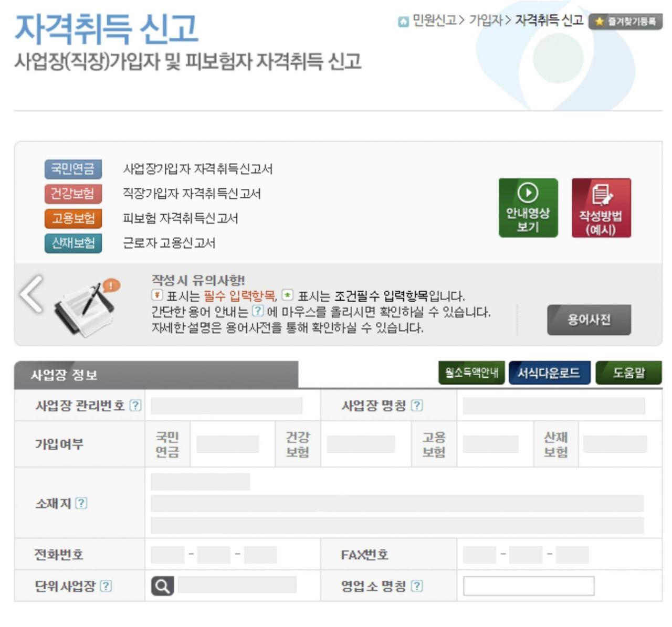The height and width of the screenshot is (627, 672).
Task: Open the 용어사전 glossary button
Action: [x=589, y=320]
